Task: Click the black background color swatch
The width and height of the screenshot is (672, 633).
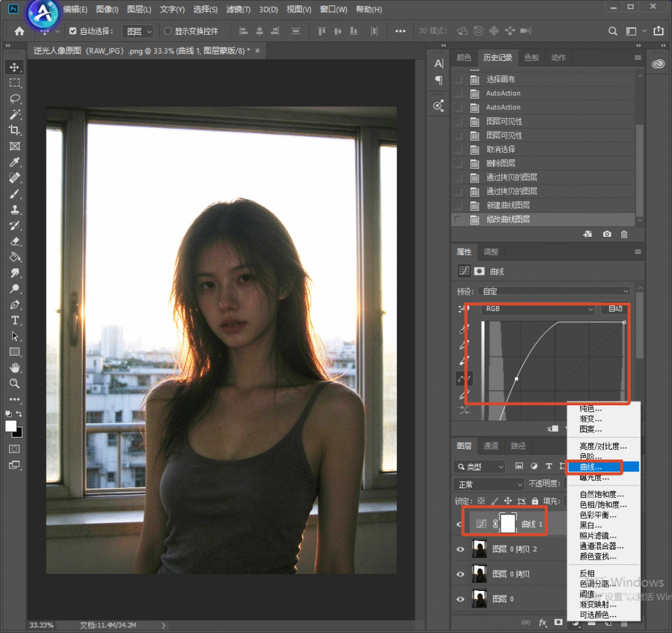Action: coord(19,434)
